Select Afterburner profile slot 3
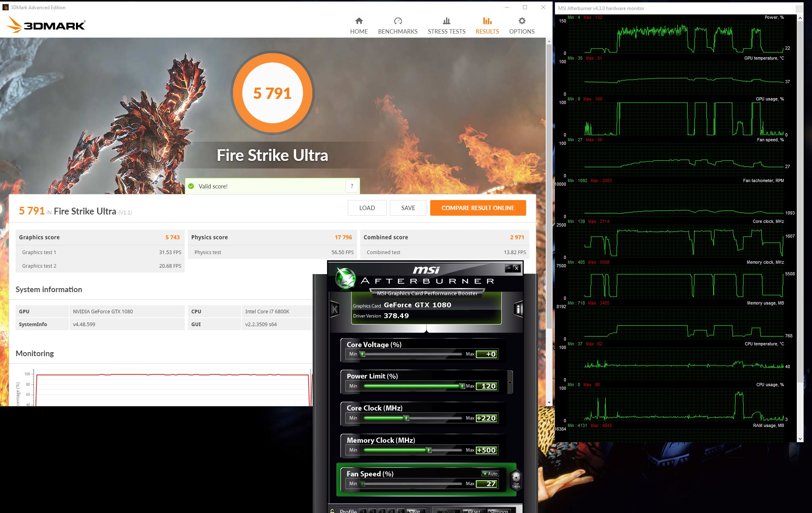 pos(382,511)
